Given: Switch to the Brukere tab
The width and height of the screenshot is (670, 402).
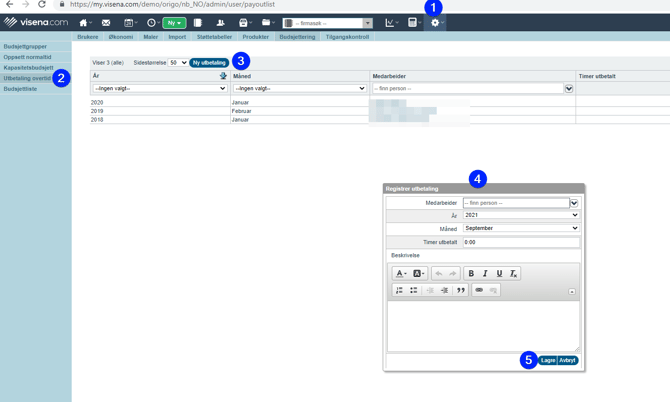Looking at the screenshot, I should click(88, 37).
